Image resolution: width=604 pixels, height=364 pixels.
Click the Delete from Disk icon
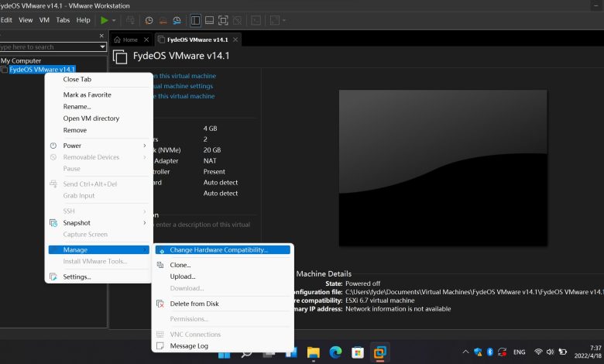click(x=160, y=304)
